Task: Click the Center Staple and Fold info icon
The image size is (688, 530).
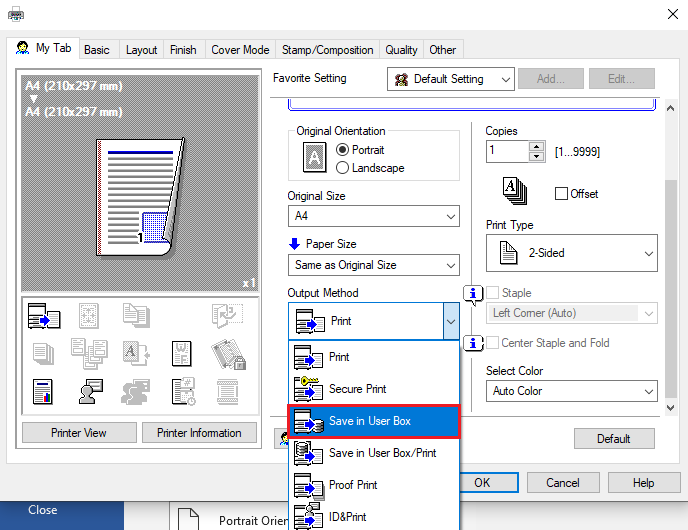Action: tap(473, 344)
